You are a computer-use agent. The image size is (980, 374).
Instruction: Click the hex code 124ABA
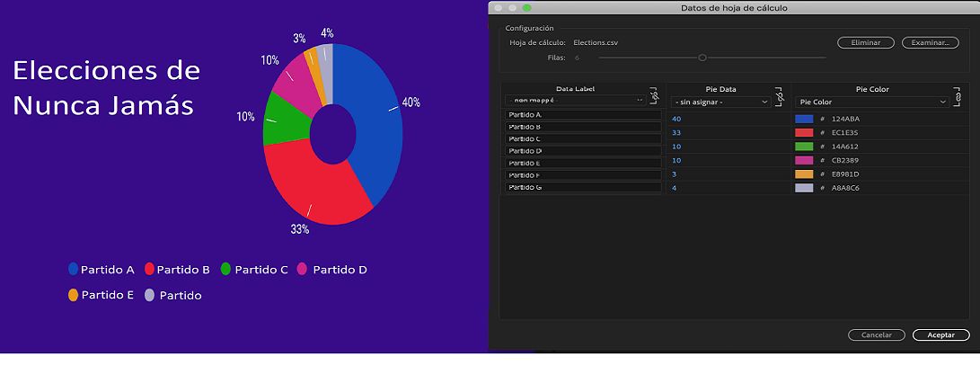845,119
